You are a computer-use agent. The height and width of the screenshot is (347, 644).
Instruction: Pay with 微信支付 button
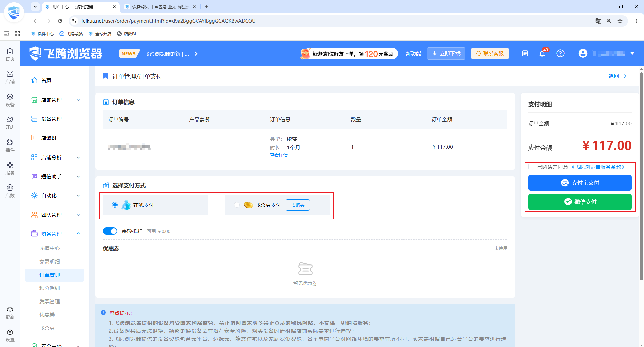pos(580,202)
